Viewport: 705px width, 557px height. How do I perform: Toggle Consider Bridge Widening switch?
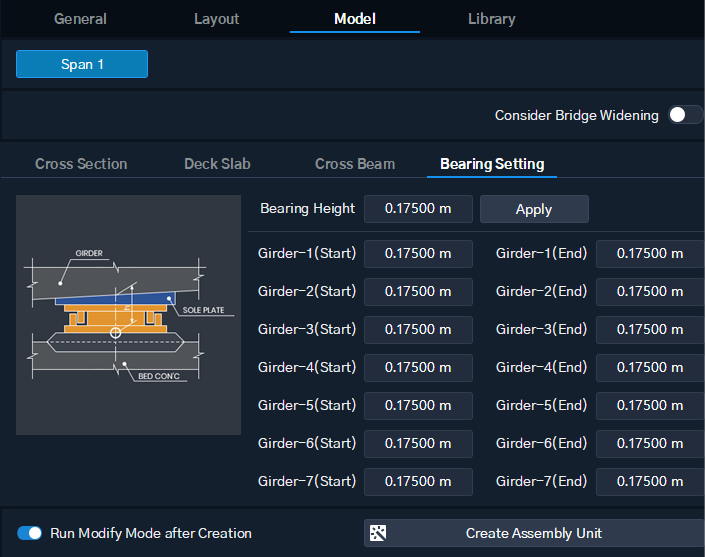click(x=685, y=115)
